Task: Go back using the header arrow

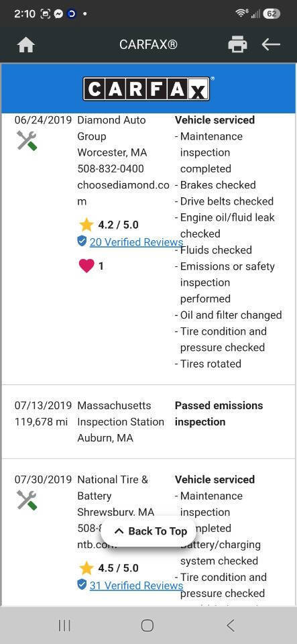Action: [x=271, y=44]
